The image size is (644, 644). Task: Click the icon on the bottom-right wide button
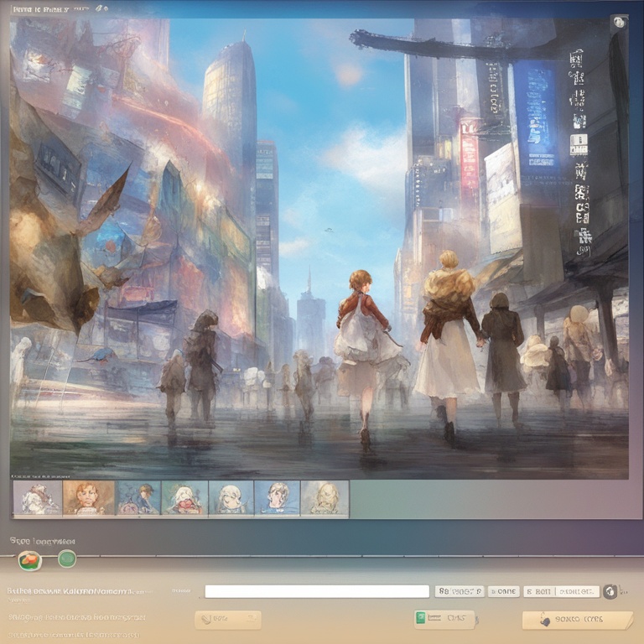point(545,621)
